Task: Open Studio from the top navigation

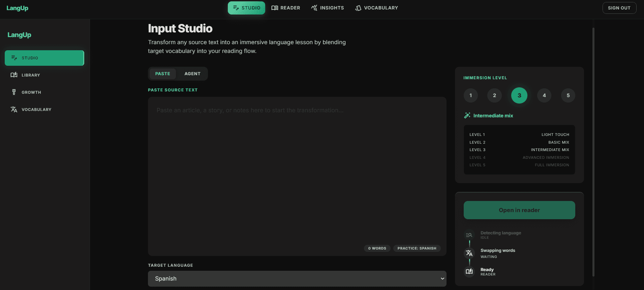Action: 246,8
